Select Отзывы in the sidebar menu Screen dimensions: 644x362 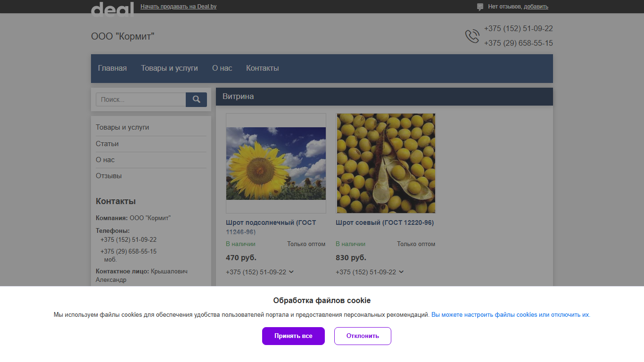pos(108,176)
